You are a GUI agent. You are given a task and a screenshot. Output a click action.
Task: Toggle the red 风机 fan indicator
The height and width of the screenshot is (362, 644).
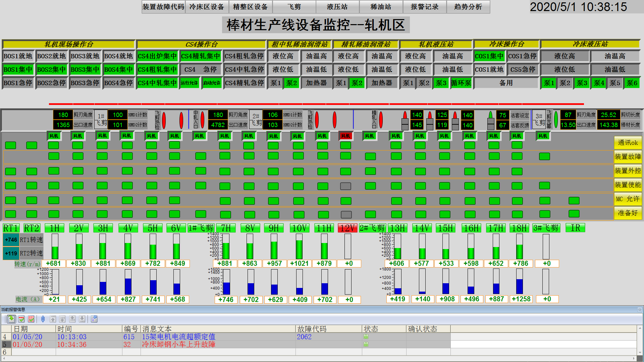(346, 136)
